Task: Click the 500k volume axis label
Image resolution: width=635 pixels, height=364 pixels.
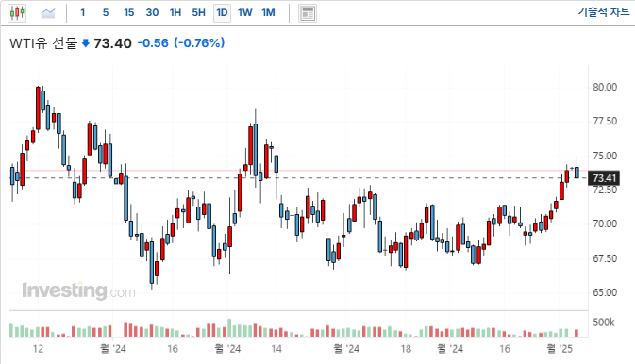Action: click(x=604, y=323)
